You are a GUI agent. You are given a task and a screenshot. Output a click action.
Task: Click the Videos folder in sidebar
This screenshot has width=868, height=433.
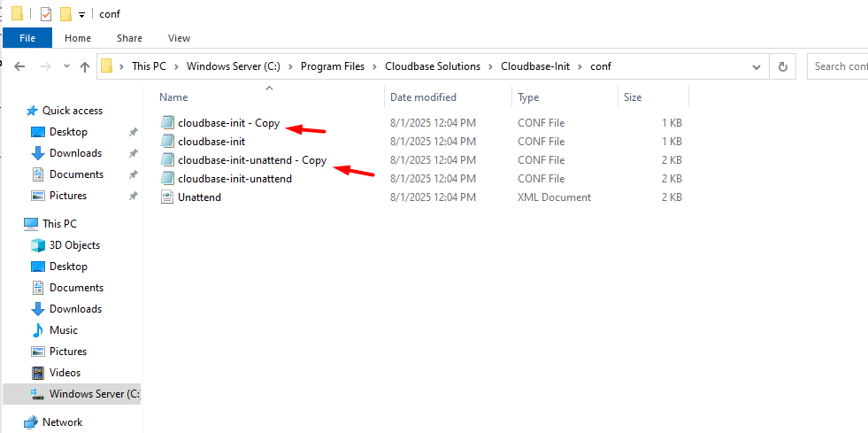tap(65, 373)
